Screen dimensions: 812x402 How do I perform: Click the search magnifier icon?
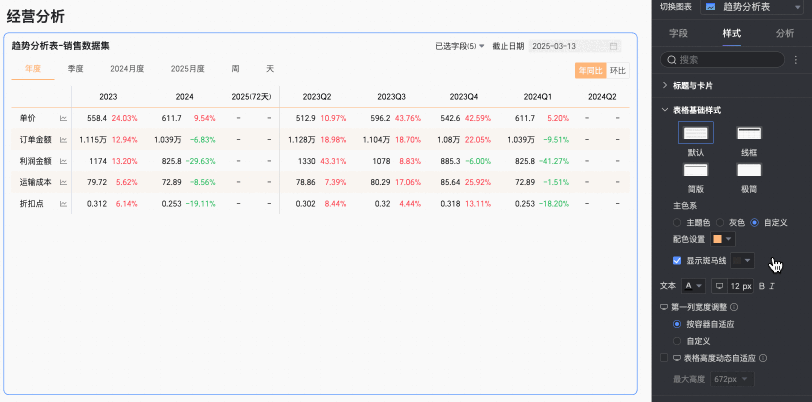[672, 60]
